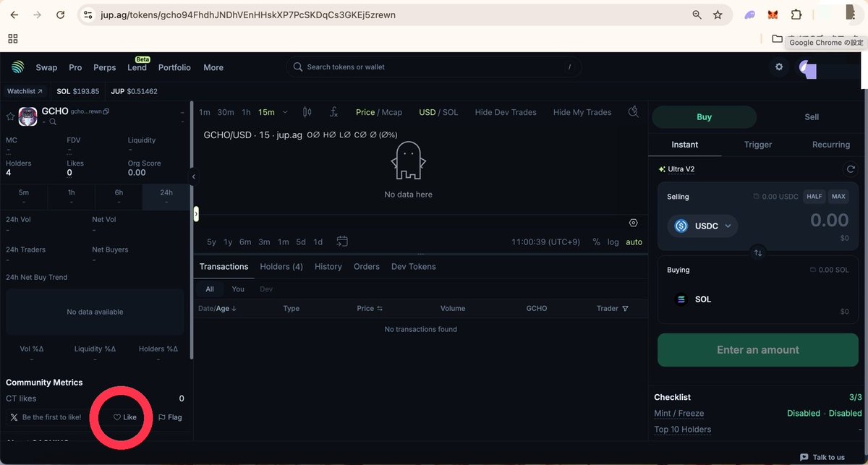Like the GCHO token

(125, 417)
